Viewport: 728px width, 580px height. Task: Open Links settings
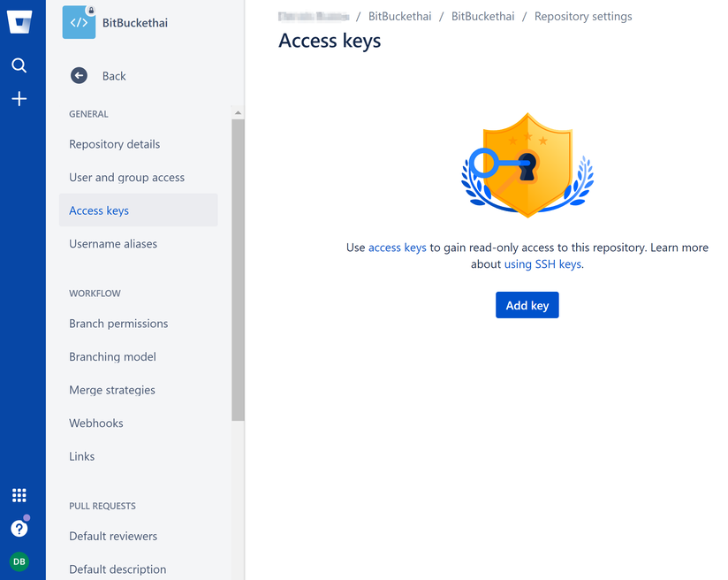[x=81, y=456]
